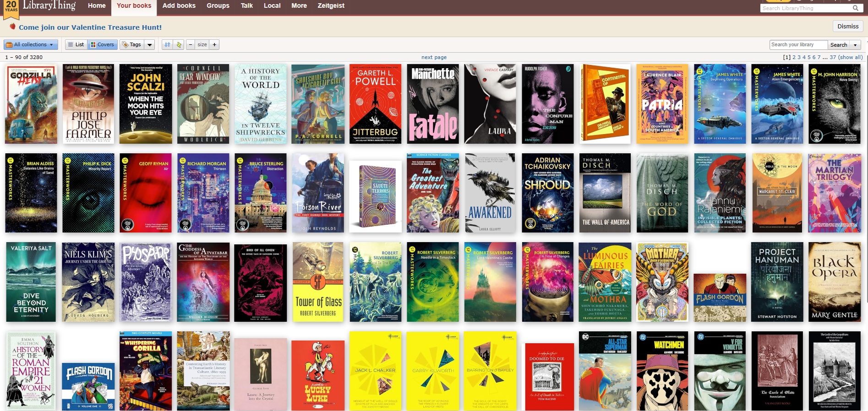Click the sort order arrows icon
Viewport: 868px width, 411px height.
click(x=167, y=44)
